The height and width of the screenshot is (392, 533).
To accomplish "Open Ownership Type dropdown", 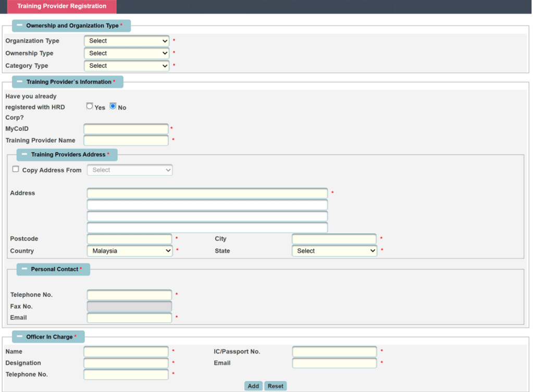I will pos(127,53).
